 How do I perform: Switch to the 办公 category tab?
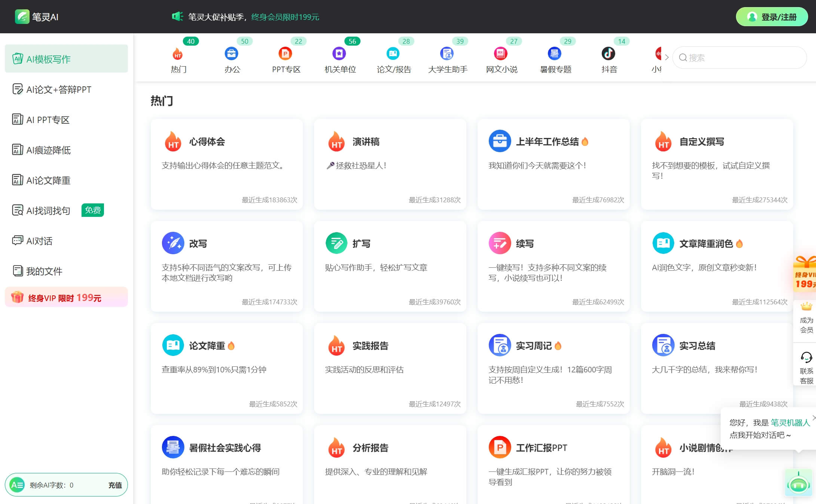click(231, 53)
